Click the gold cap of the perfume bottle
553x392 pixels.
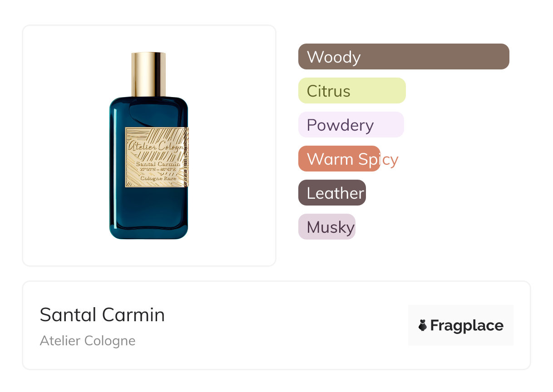pyautogui.click(x=148, y=74)
